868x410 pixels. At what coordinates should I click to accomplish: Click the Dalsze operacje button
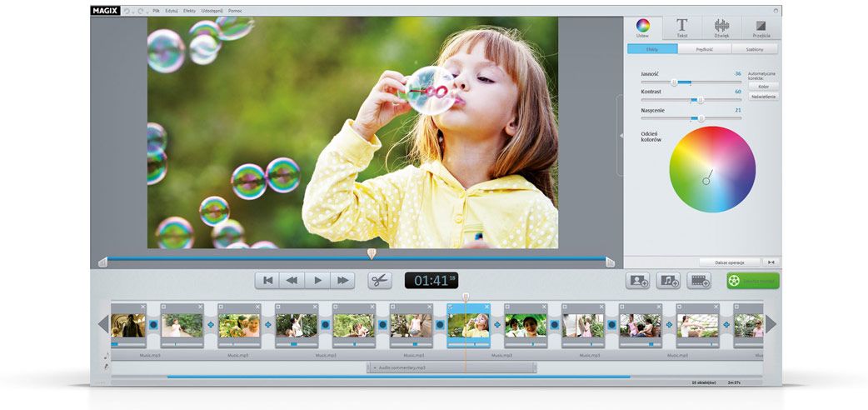click(x=730, y=262)
